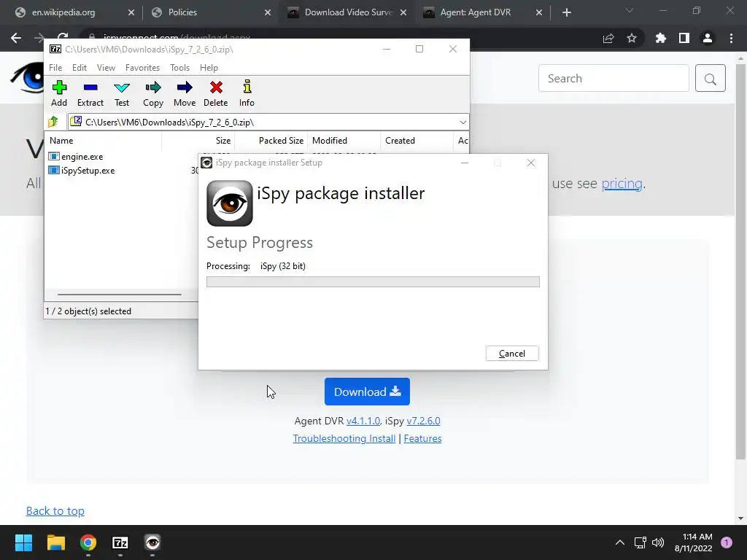Open Chrome three-dot menu
The width and height of the screenshot is (747, 560).
[731, 38]
